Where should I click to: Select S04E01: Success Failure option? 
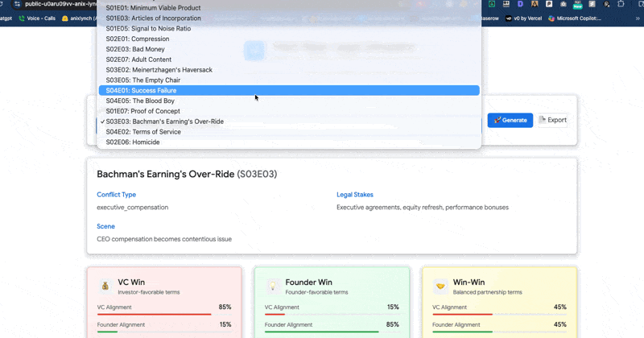(141, 91)
